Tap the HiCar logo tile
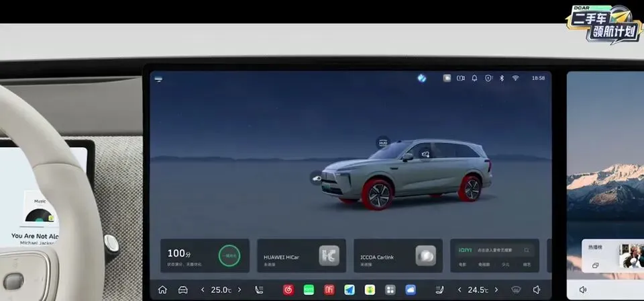Screen dimensions: 644x301 [329, 256]
